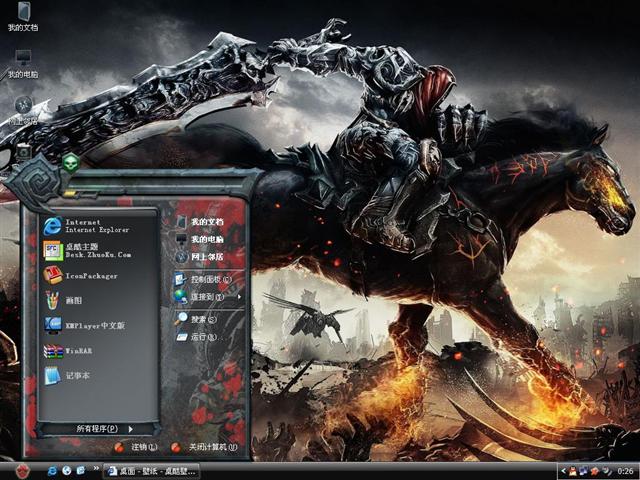Open the QQ penguin tray icon
Viewport: 640px width, 480px height.
pos(572,471)
